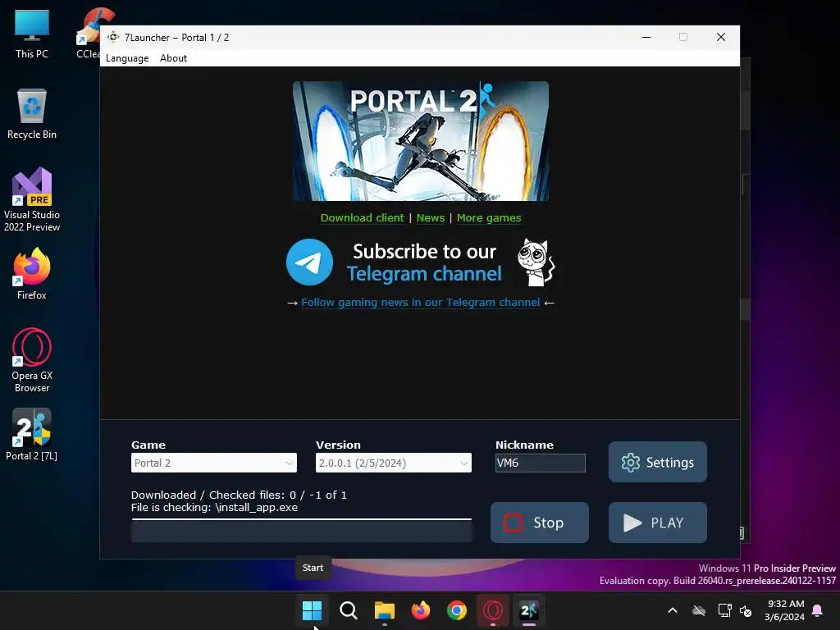This screenshot has width=840, height=630.
Task: Stop the file checking
Action: click(540, 523)
